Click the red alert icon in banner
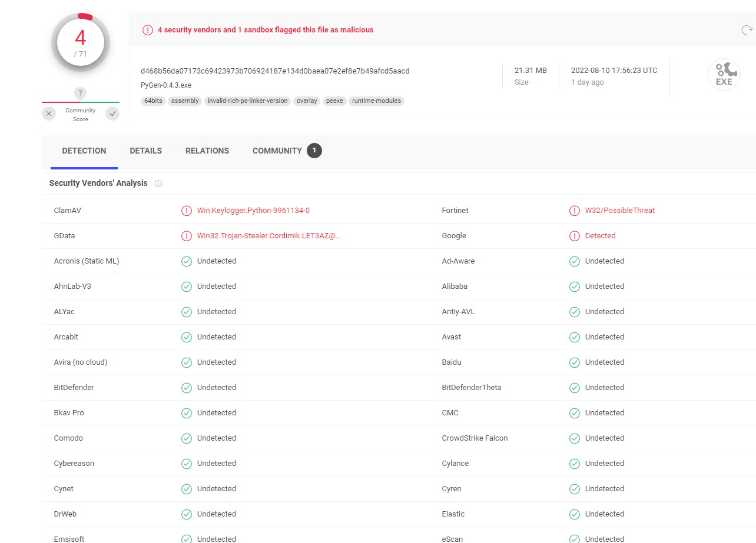 click(147, 30)
